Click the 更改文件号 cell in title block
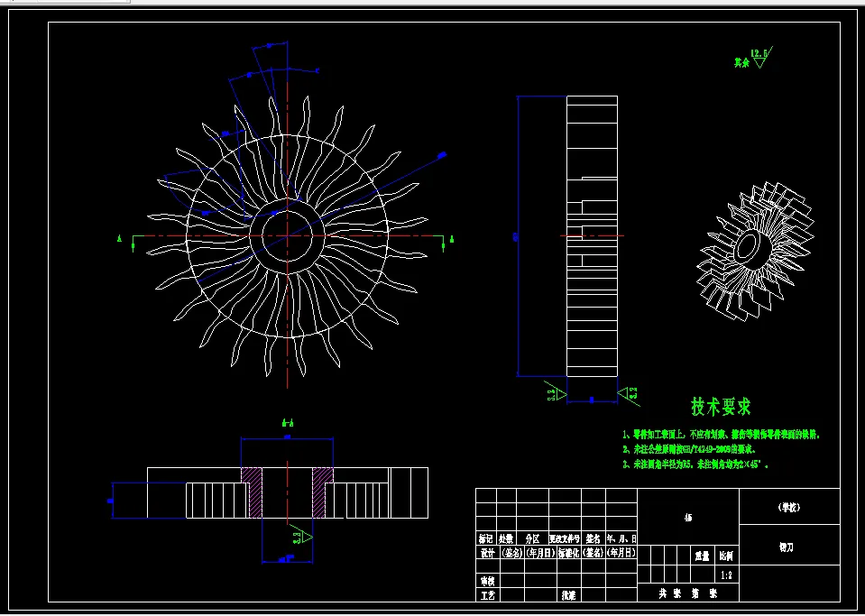865x616 pixels. 565,538
